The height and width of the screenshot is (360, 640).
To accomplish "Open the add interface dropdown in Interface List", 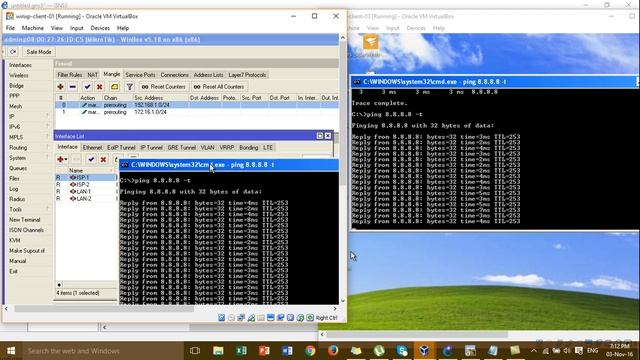I will click(x=62, y=159).
